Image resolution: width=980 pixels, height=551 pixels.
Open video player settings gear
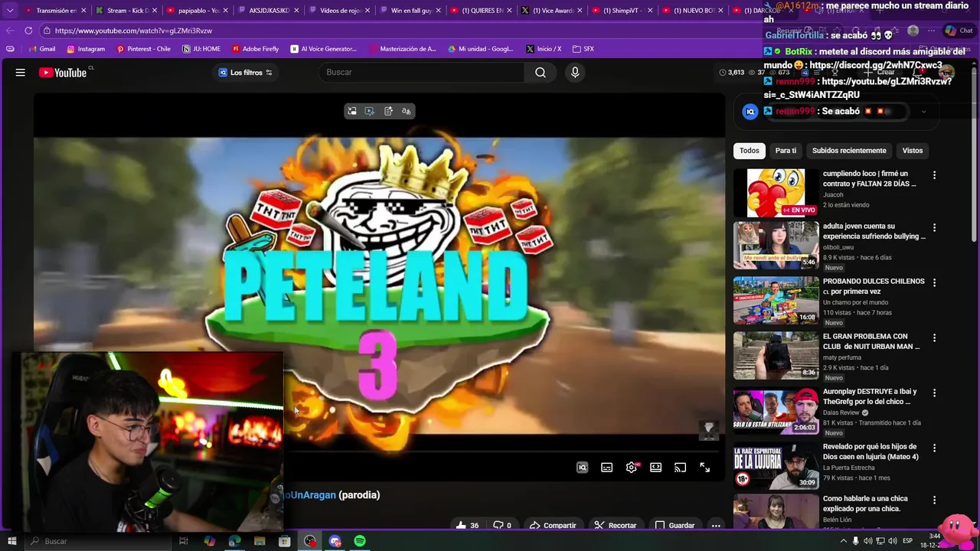[631, 468]
